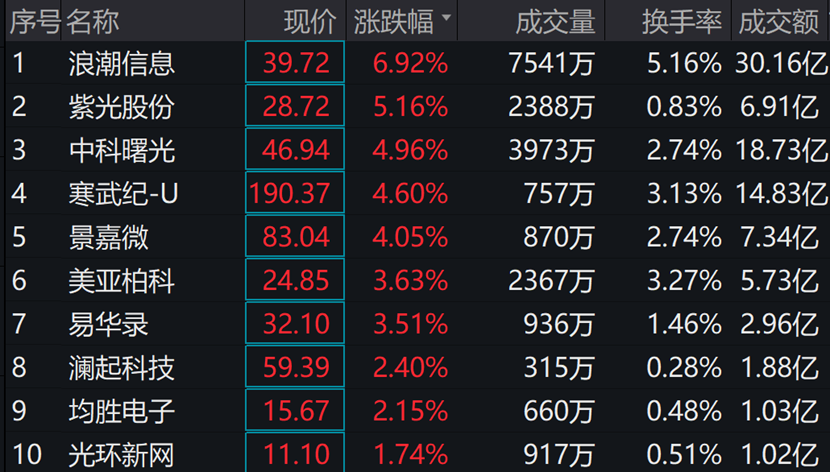Select stock 寒武纪-U

coord(123,194)
